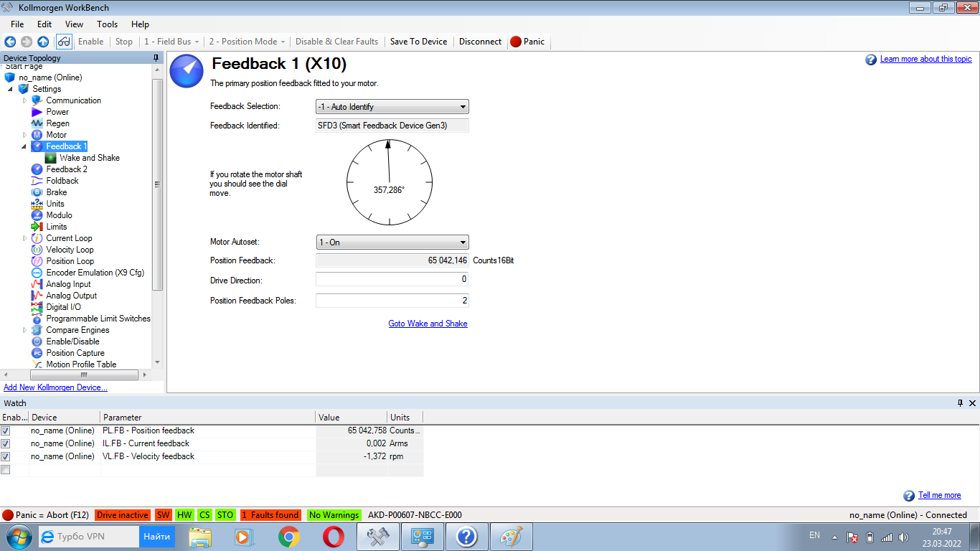Open the Velocity Loop icon

pyautogui.click(x=37, y=250)
